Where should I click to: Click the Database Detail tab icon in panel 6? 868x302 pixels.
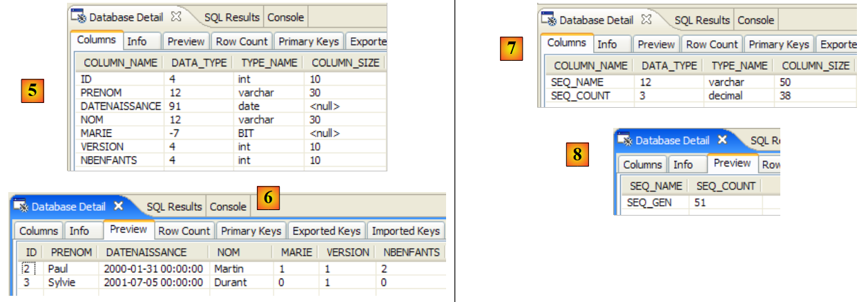[22, 207]
